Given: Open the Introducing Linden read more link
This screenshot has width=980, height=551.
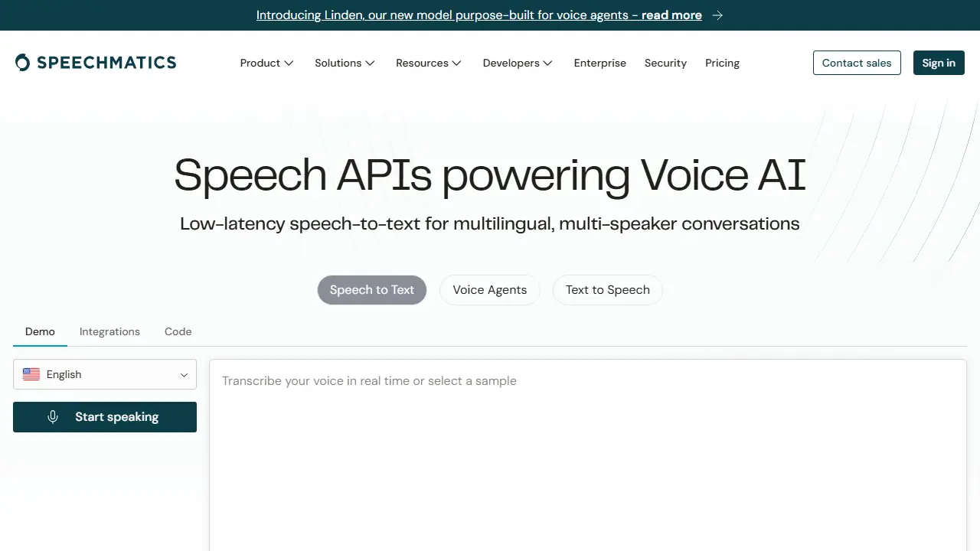Looking at the screenshot, I should click(479, 15).
